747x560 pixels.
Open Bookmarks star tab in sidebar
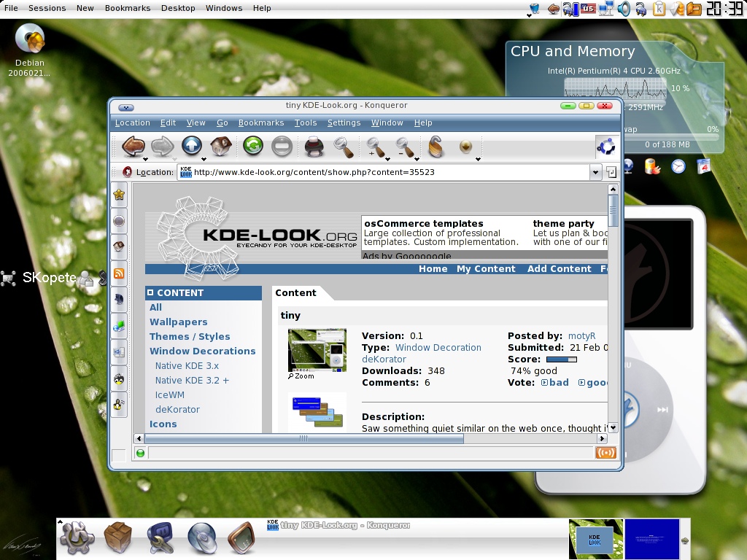pos(119,194)
